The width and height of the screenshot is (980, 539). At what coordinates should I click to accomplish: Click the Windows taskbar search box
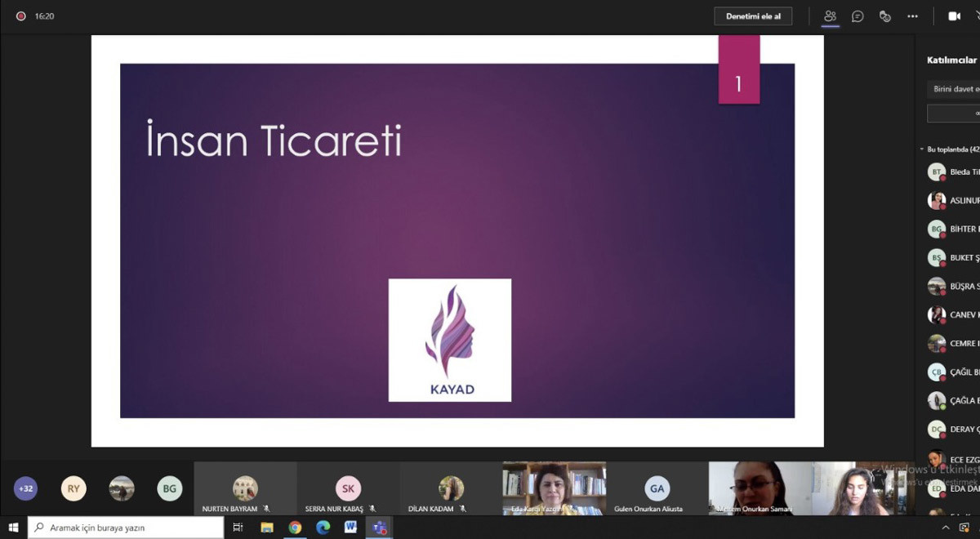pyautogui.click(x=127, y=528)
